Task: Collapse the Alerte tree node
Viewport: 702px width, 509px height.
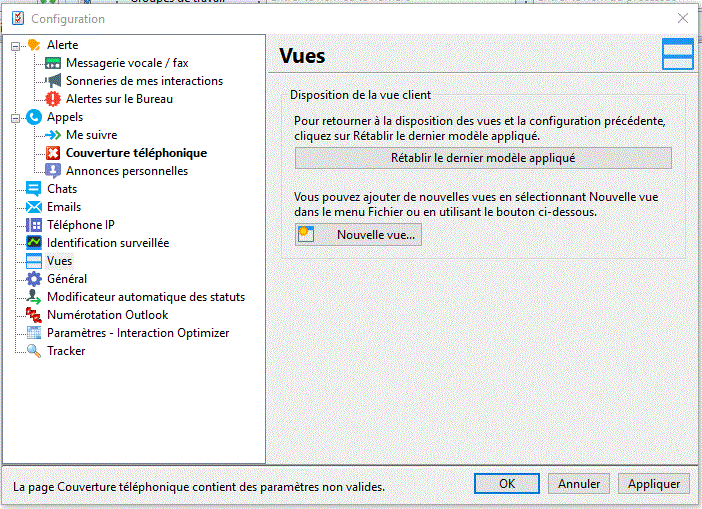Action: tap(15, 45)
